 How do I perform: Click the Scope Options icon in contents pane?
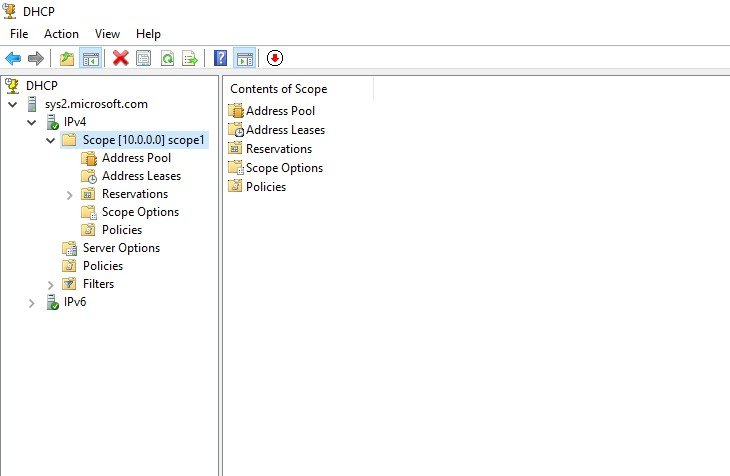236,168
